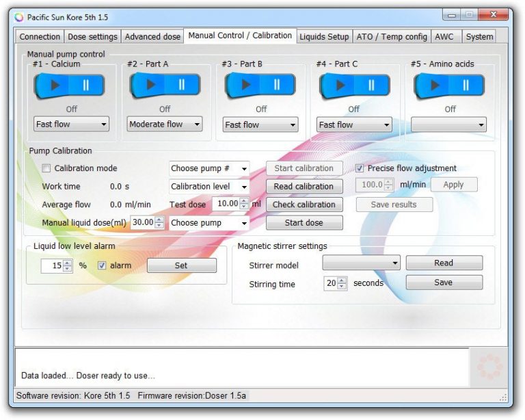The image size is (525, 420).
Task: Click the Start dose button
Action: pos(304,223)
